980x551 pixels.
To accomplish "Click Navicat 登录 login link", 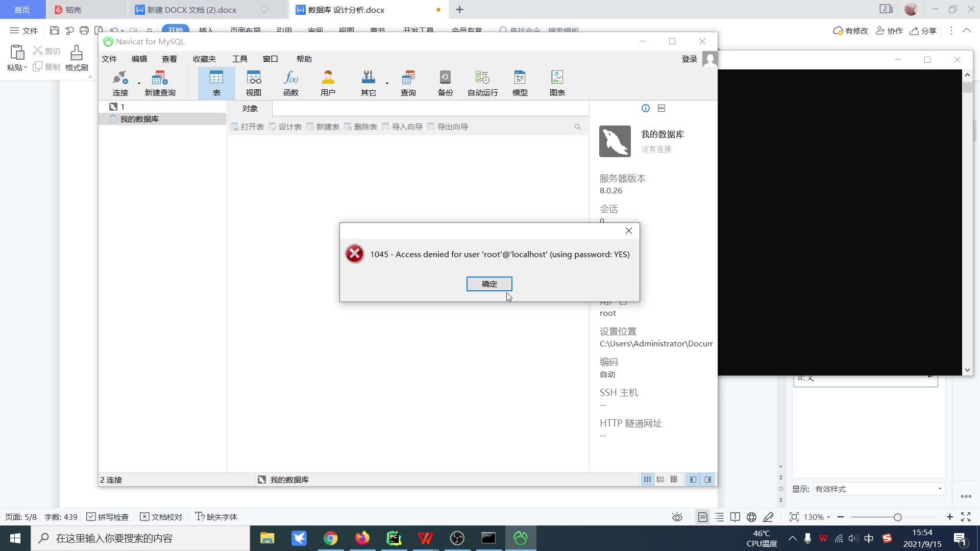I will tap(690, 59).
